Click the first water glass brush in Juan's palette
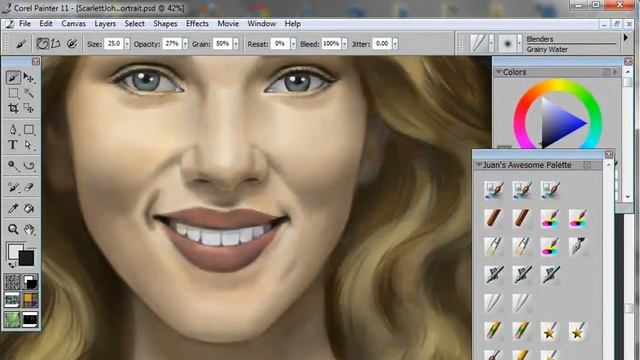The width and height of the screenshot is (640, 360). pos(494,190)
